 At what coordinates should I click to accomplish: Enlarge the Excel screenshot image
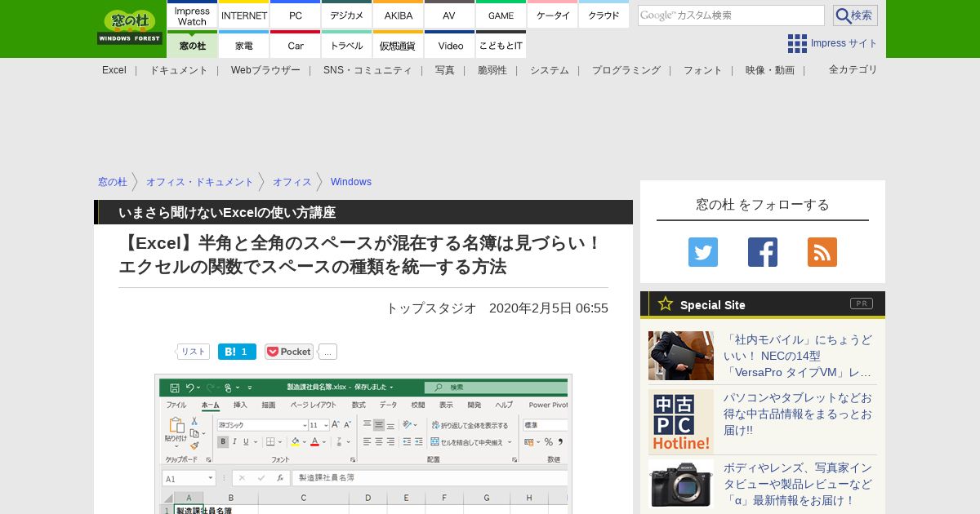click(x=363, y=444)
